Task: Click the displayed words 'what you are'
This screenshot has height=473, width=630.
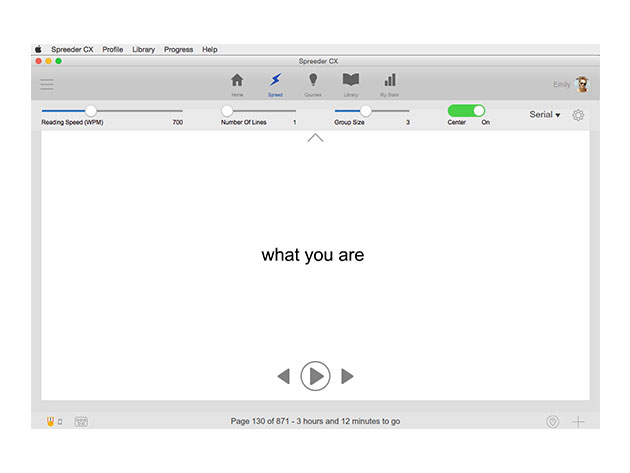Action: 313,255
